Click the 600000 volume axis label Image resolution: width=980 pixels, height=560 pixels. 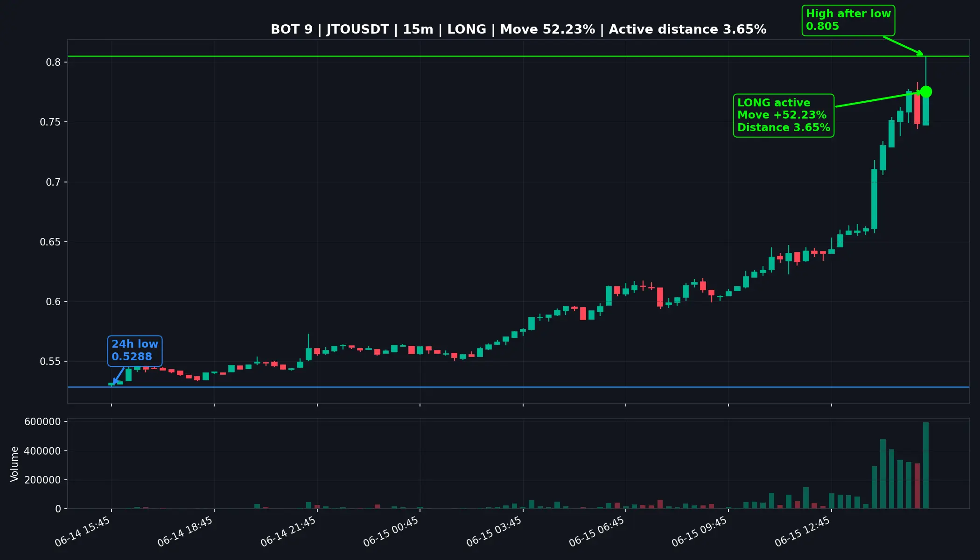point(42,422)
